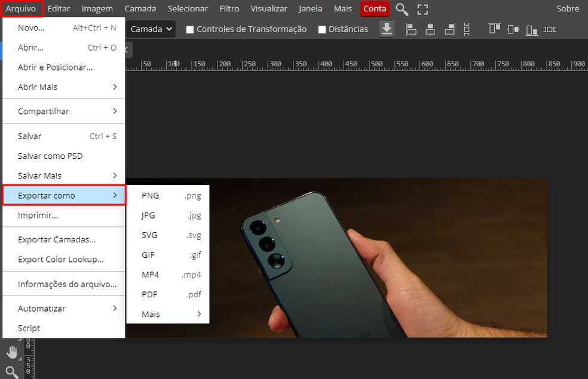Align horizontal centers icon
Screen dimensions: 588x379
click(430, 29)
